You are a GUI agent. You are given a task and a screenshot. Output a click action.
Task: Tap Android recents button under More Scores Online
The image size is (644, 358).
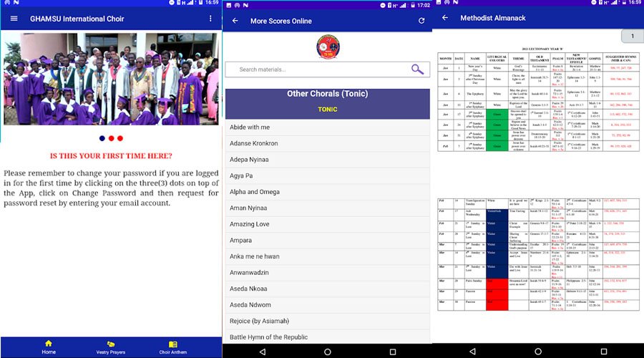[x=393, y=352]
